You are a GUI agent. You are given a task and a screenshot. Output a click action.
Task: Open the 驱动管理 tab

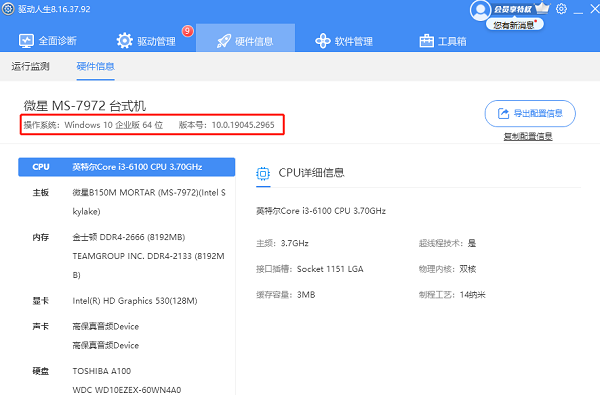click(146, 41)
